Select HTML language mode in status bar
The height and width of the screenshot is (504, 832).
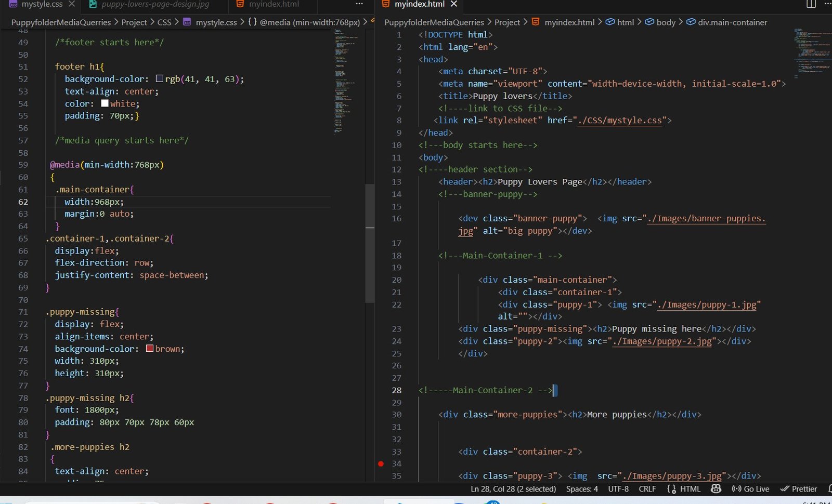pos(690,489)
